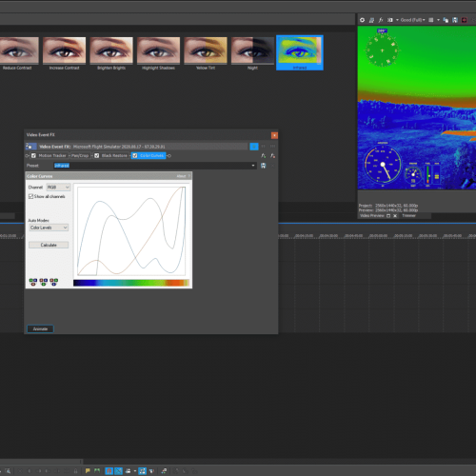This screenshot has height=476, width=476.
Task: Open the Color Levels auto mode dropdown
Action: pyautogui.click(x=49, y=228)
